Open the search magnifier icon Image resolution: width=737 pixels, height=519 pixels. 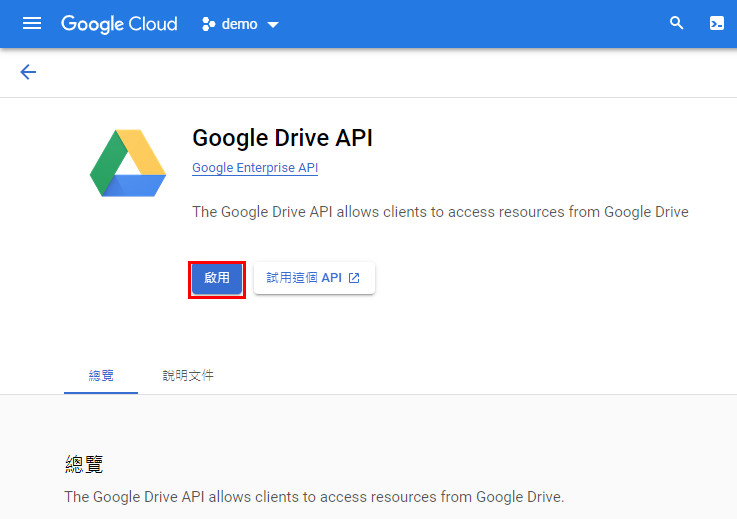point(676,23)
